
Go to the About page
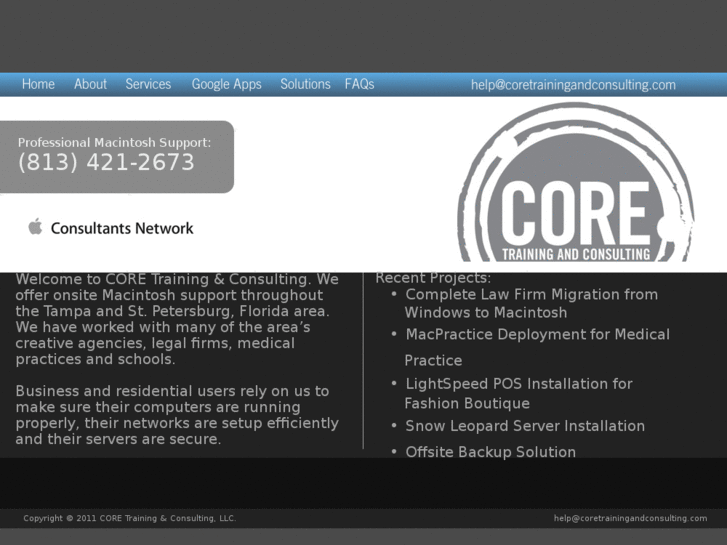[90, 84]
